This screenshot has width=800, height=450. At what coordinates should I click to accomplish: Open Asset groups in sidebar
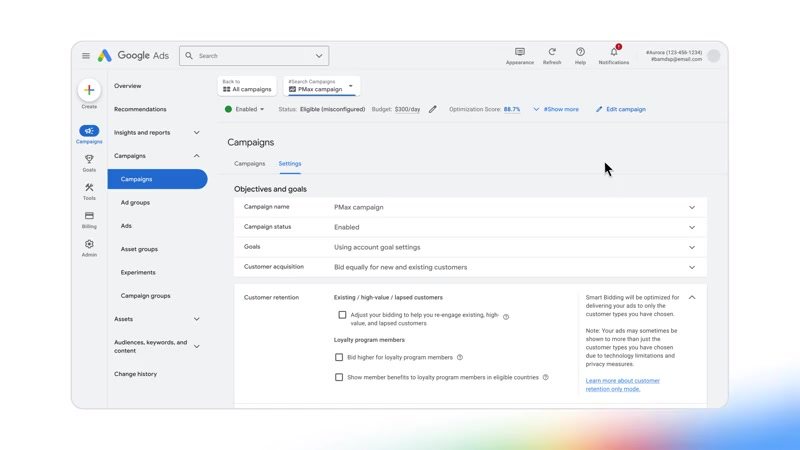pyautogui.click(x=139, y=249)
